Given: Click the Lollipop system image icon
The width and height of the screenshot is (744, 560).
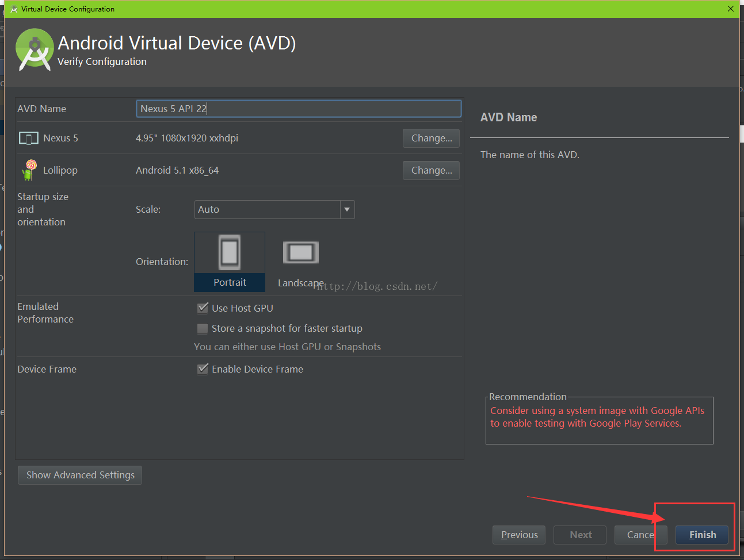Looking at the screenshot, I should (x=29, y=170).
